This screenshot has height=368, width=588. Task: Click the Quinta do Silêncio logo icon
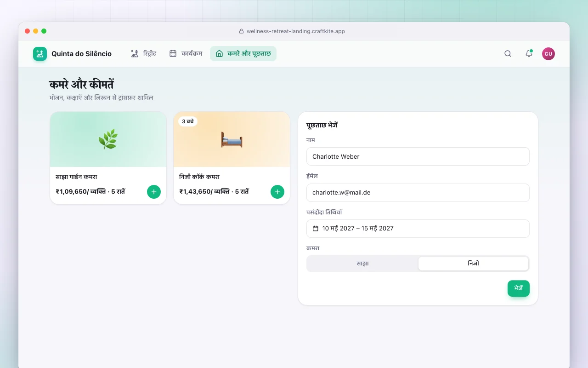click(x=40, y=54)
